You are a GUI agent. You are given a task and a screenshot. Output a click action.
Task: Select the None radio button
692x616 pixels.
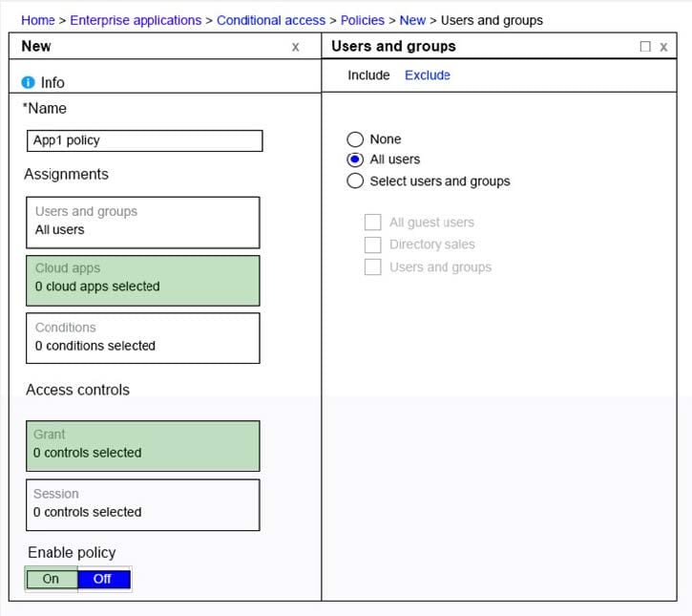(355, 139)
